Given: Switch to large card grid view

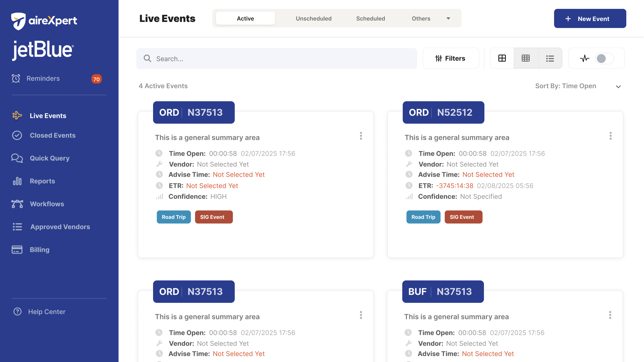Looking at the screenshot, I should pyautogui.click(x=502, y=58).
